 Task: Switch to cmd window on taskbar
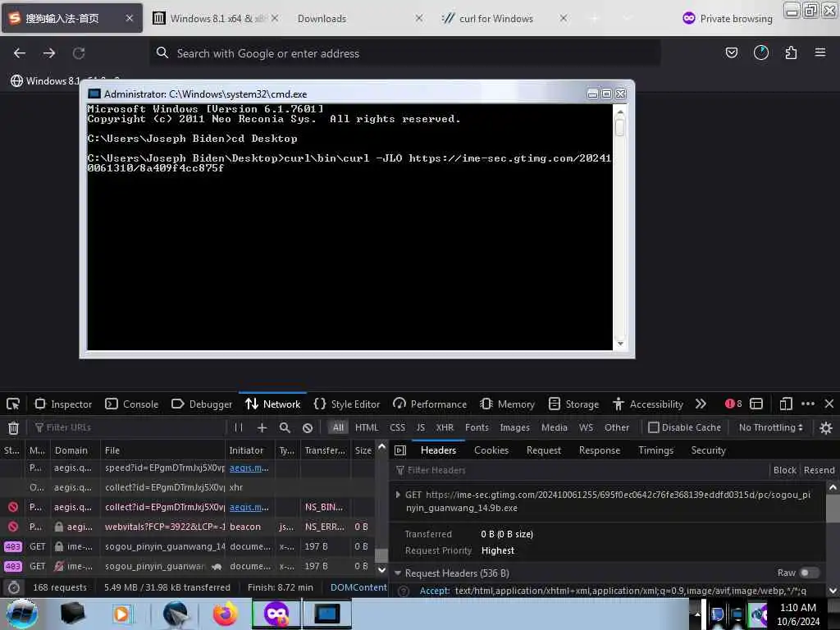point(326,614)
